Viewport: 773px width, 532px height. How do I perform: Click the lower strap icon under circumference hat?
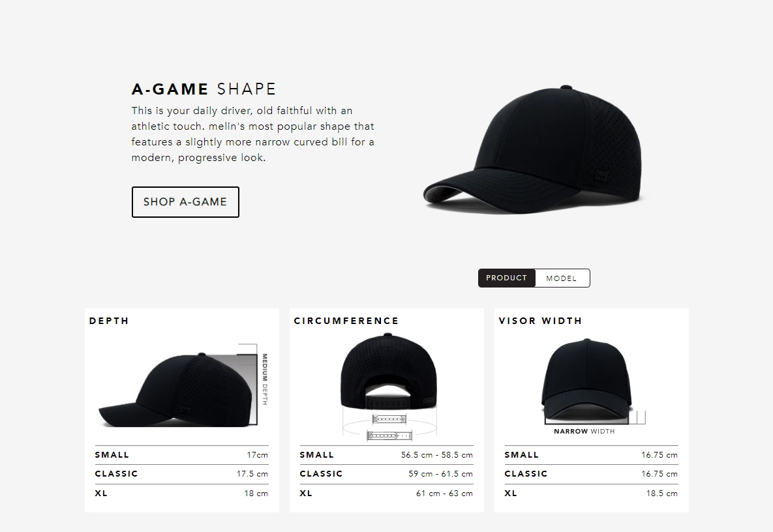tap(389, 436)
